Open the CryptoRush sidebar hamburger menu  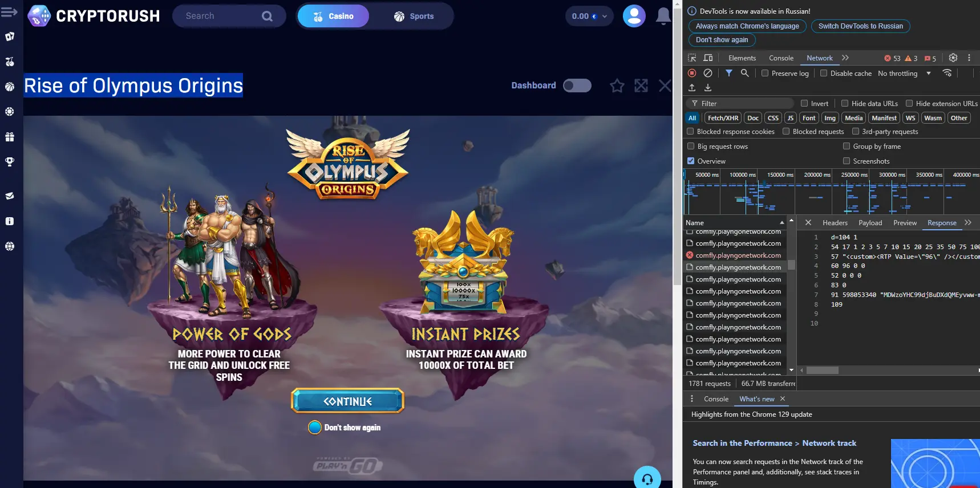(x=9, y=12)
